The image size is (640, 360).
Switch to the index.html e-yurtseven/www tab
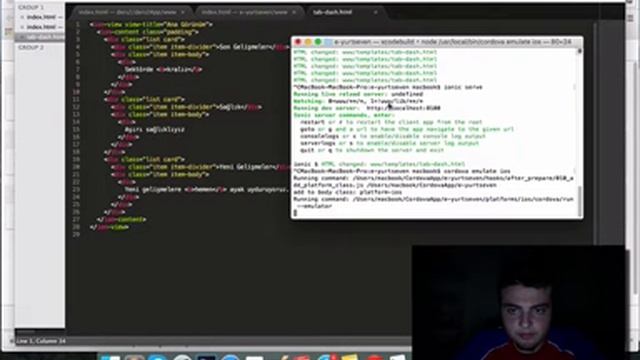(249, 13)
